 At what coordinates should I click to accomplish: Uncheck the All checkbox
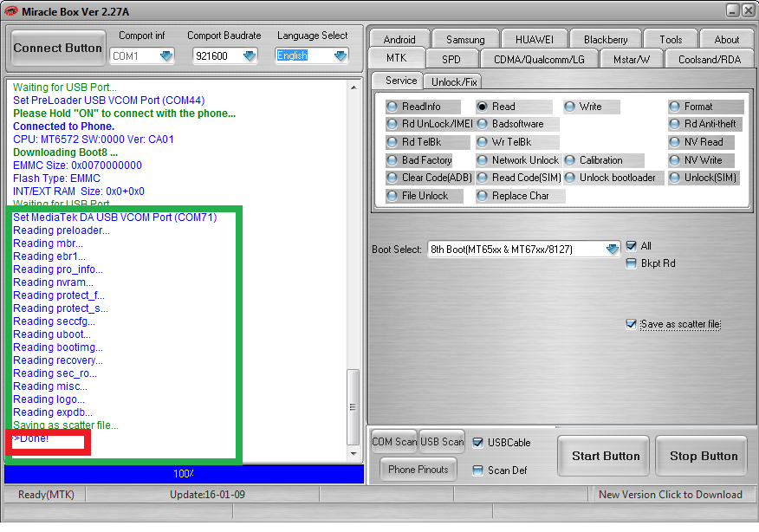coord(631,246)
